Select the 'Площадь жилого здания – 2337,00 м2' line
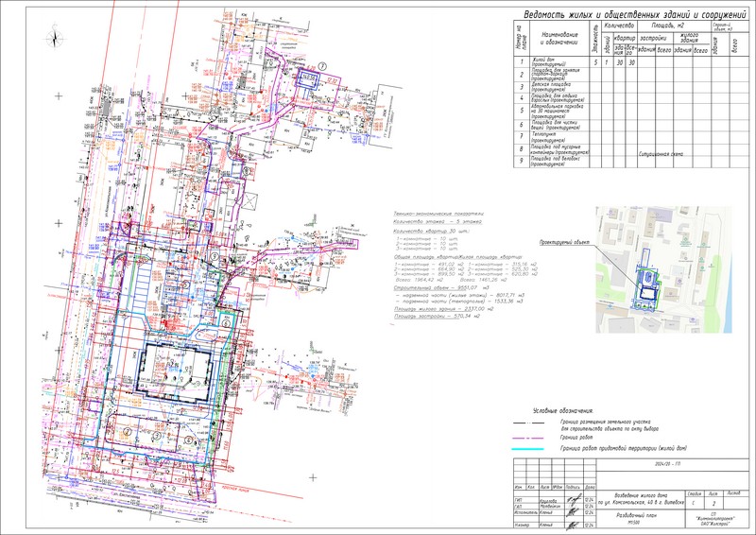The image size is (756, 535). (x=443, y=309)
